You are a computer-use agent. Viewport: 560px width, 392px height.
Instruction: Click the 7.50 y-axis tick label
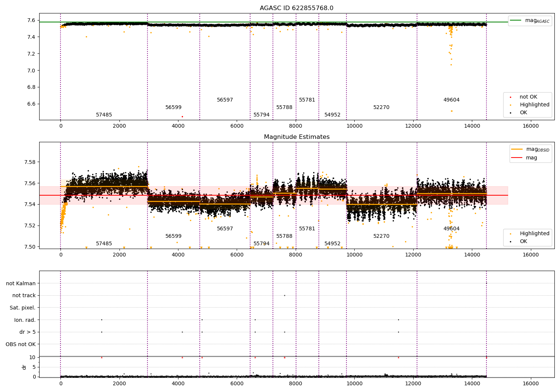[x=30, y=247]
